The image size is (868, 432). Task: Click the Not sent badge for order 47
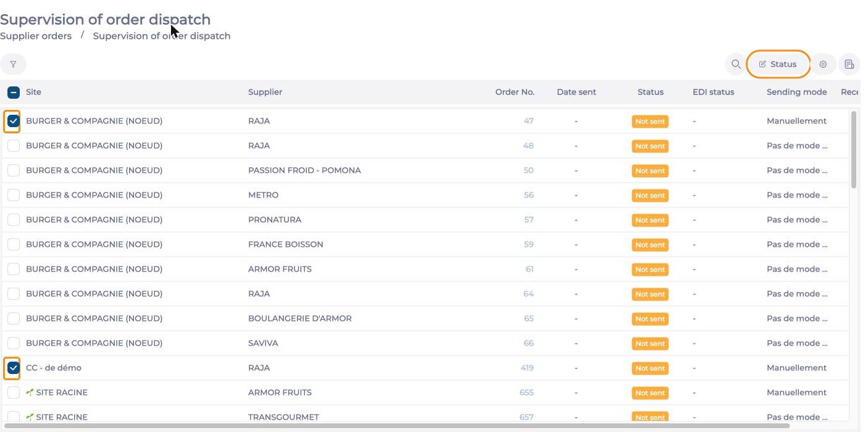pyautogui.click(x=650, y=122)
